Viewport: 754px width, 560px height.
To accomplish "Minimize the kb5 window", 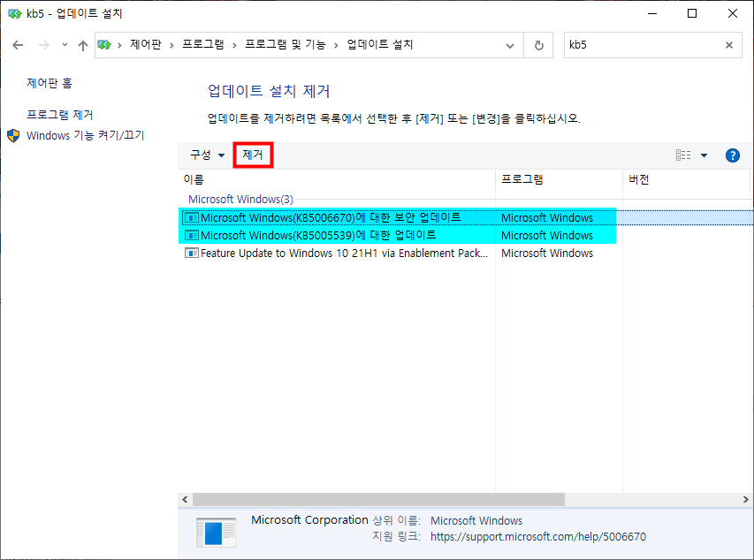I will (652, 13).
